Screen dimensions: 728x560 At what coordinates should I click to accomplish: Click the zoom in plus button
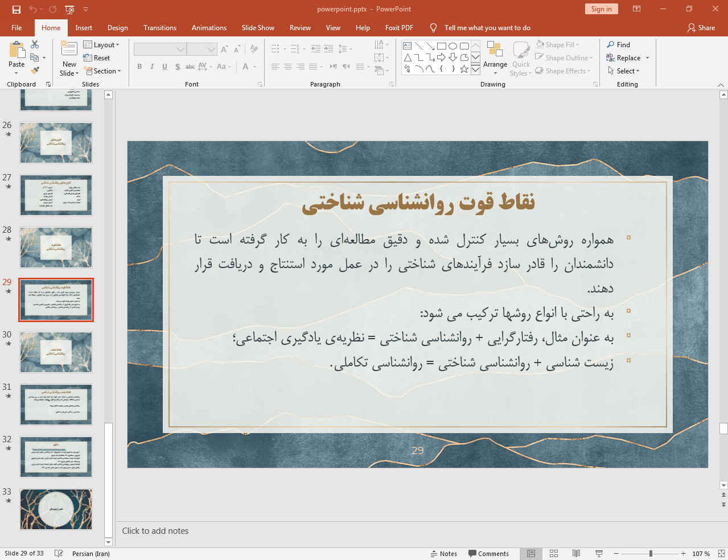pos(684,554)
